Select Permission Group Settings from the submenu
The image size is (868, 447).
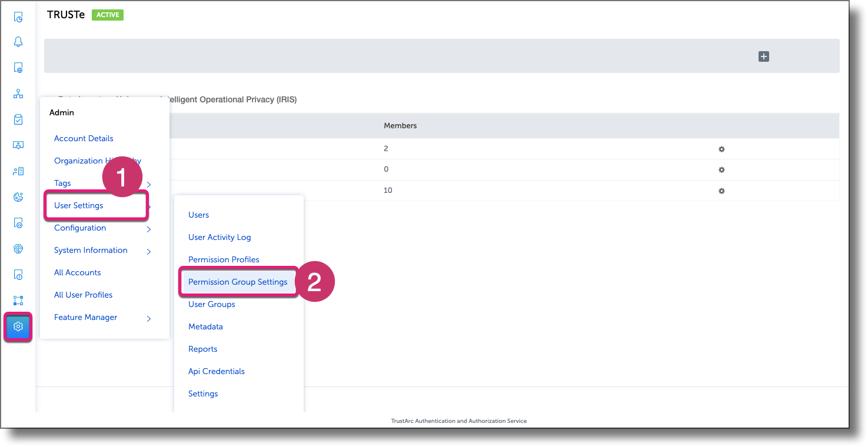point(238,282)
